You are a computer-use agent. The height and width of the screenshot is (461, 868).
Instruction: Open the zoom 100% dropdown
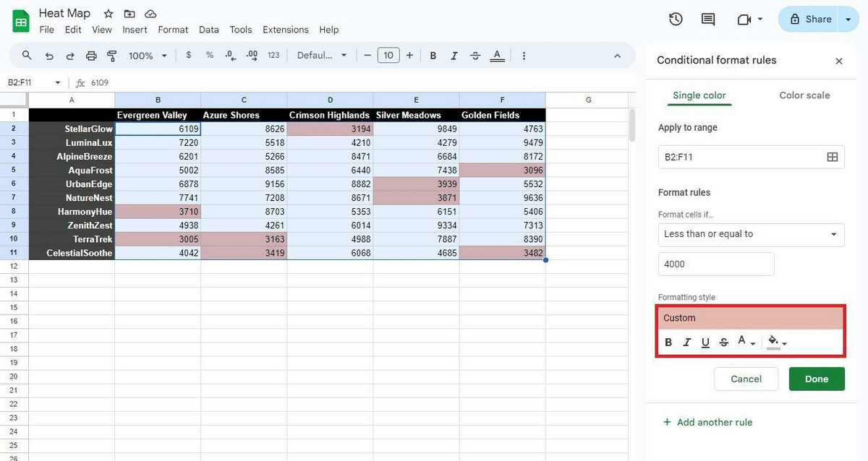pyautogui.click(x=147, y=56)
